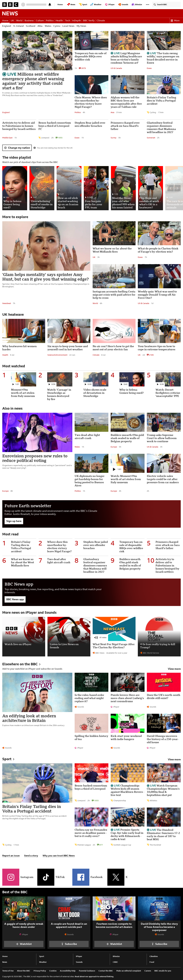Select the Climate tab in news navigation

click(101, 21)
